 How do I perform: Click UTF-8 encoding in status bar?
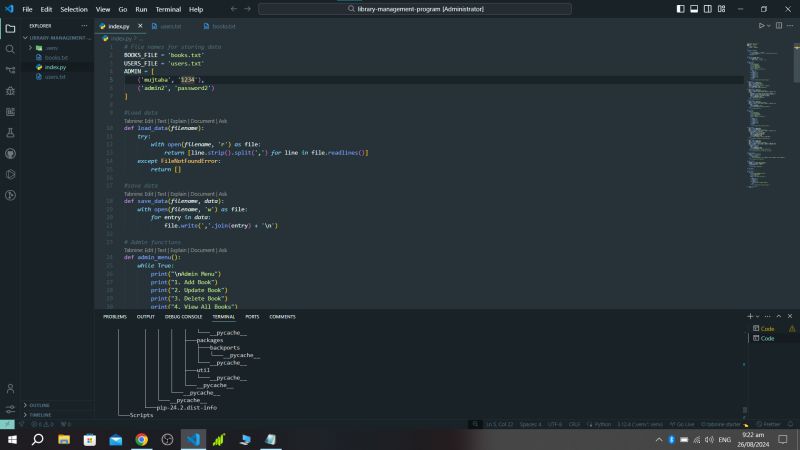coord(555,424)
